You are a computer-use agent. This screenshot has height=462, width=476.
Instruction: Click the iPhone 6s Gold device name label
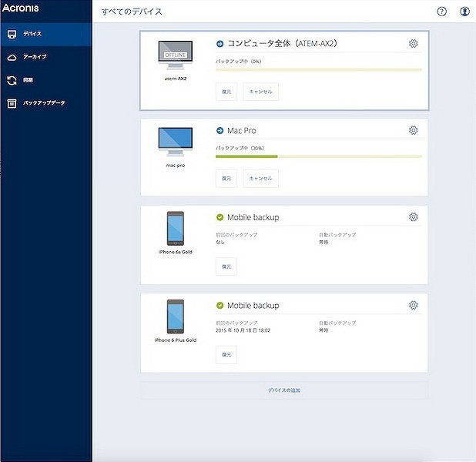point(176,252)
